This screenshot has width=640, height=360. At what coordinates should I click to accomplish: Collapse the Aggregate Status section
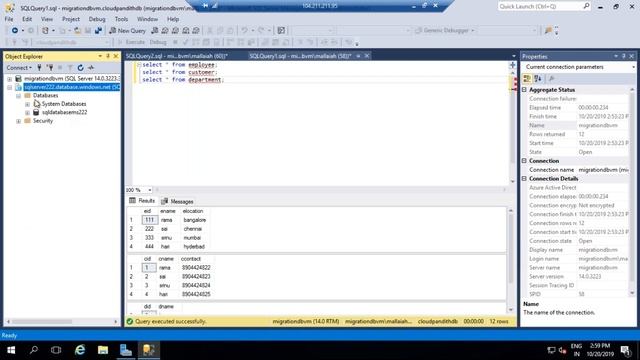click(524, 90)
